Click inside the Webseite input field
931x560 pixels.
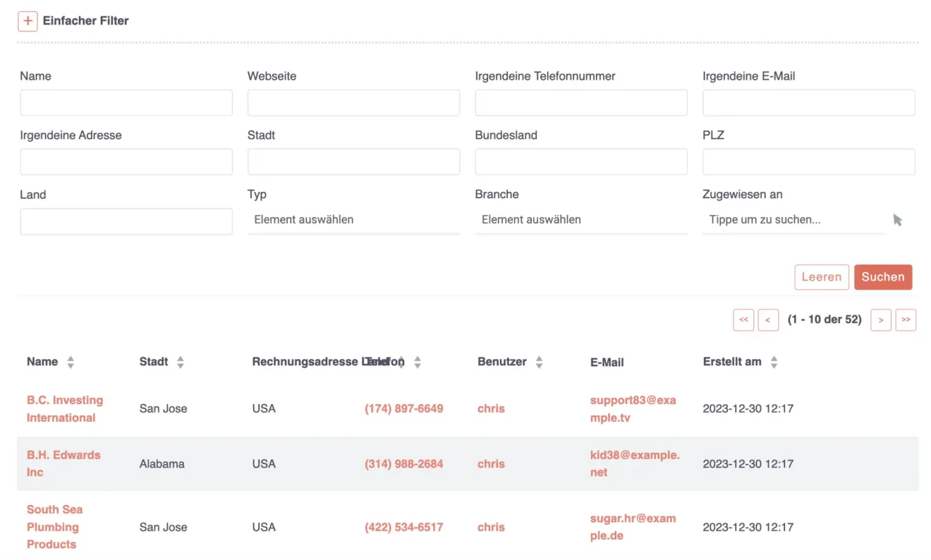pos(353,102)
